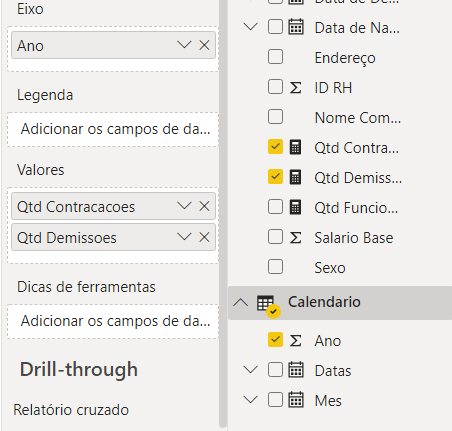Click the Legenda section label
The width and height of the screenshot is (452, 431).
click(45, 95)
